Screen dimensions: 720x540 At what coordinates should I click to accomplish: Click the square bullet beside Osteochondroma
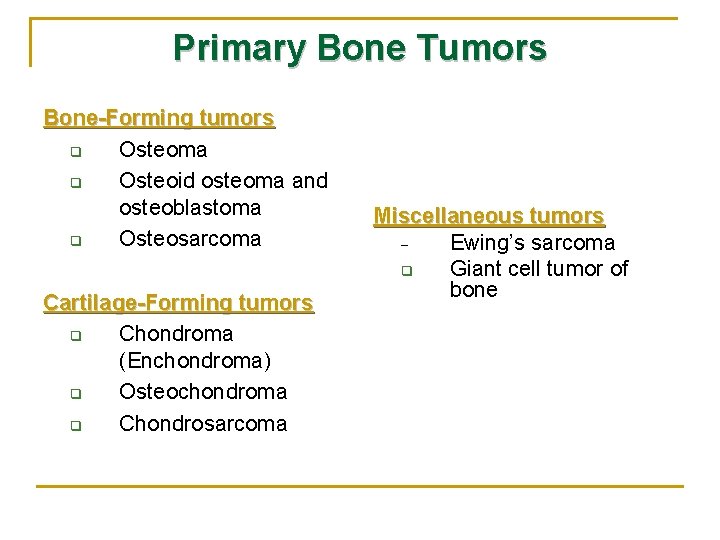click(x=76, y=394)
